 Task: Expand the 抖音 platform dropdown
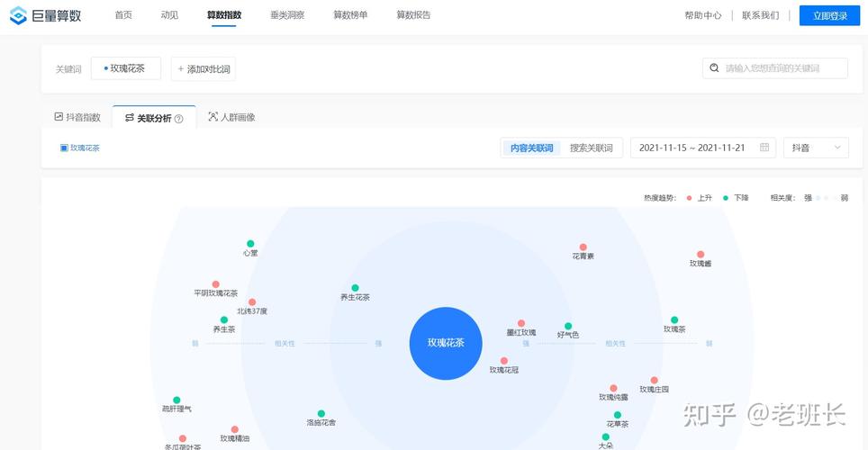(x=816, y=148)
